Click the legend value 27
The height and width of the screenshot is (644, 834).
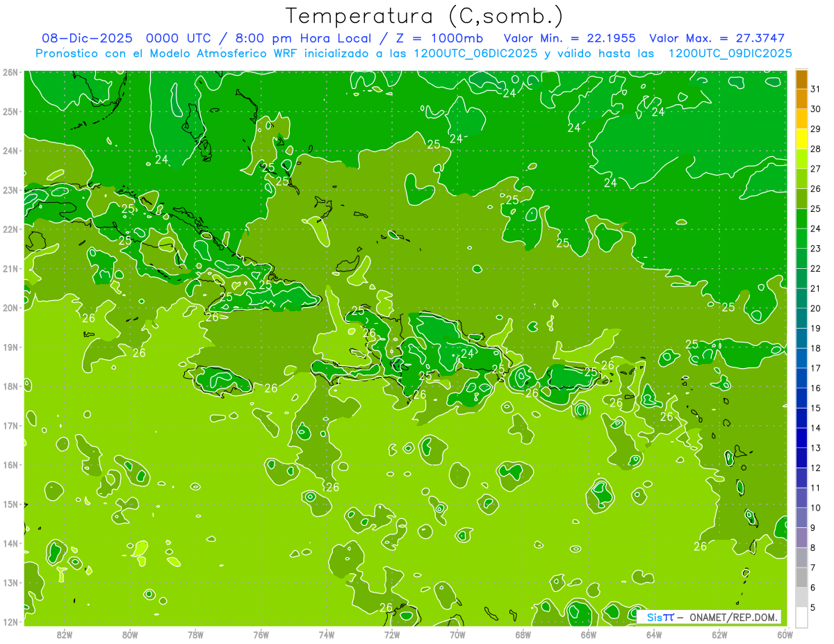(x=815, y=169)
